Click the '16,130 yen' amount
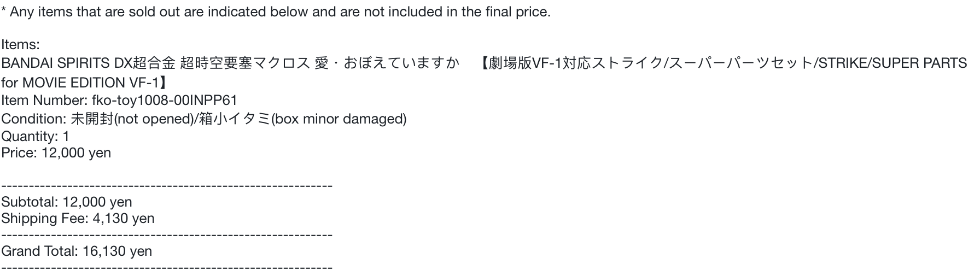The width and height of the screenshot is (980, 270). (117, 251)
